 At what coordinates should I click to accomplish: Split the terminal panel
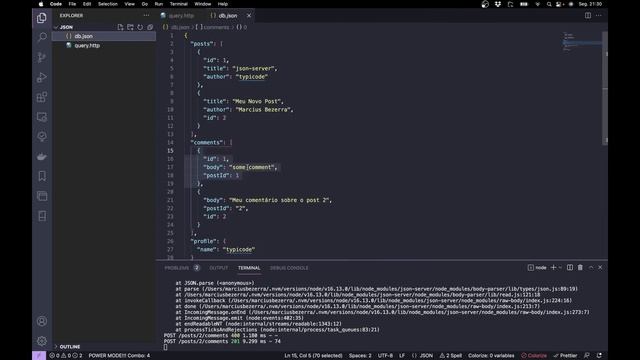(570, 268)
